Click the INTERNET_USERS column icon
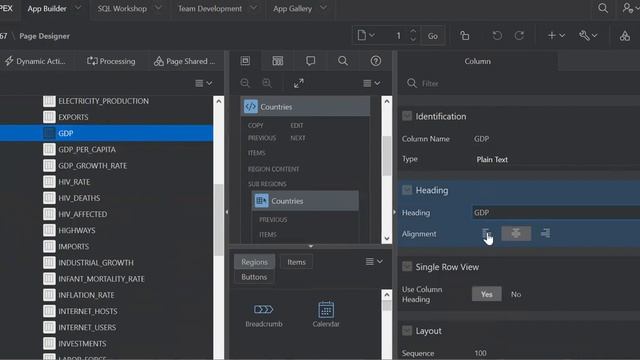The width and height of the screenshot is (640, 360). 49,327
